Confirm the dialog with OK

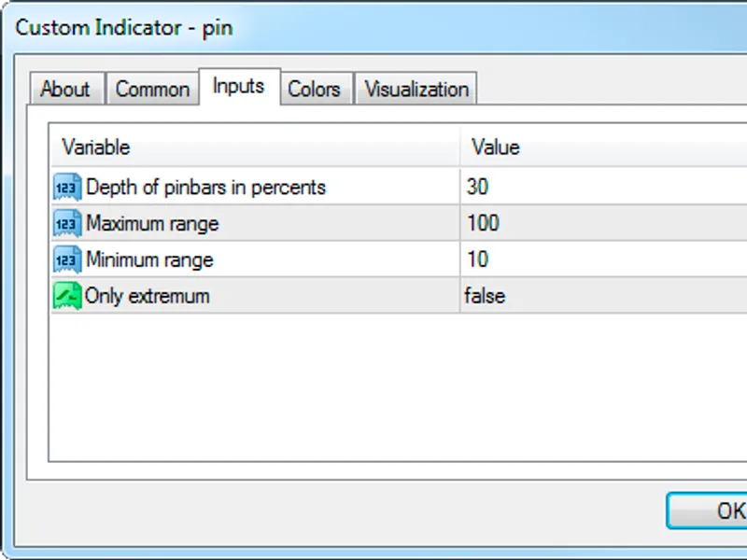coord(708,511)
